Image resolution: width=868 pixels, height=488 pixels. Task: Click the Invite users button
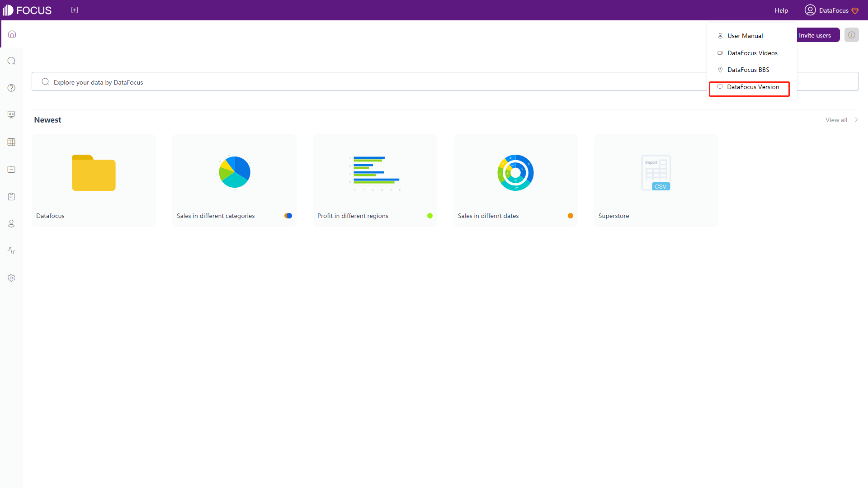(817, 35)
